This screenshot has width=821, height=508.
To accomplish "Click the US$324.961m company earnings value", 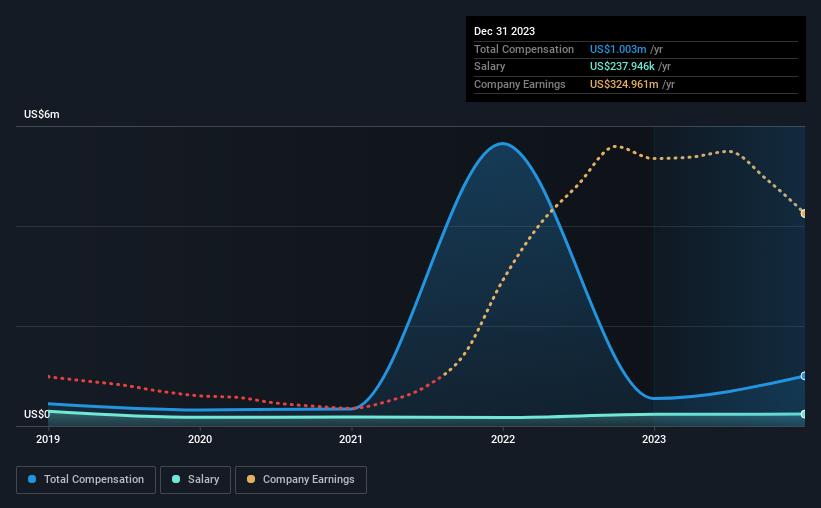I will click(x=624, y=84).
